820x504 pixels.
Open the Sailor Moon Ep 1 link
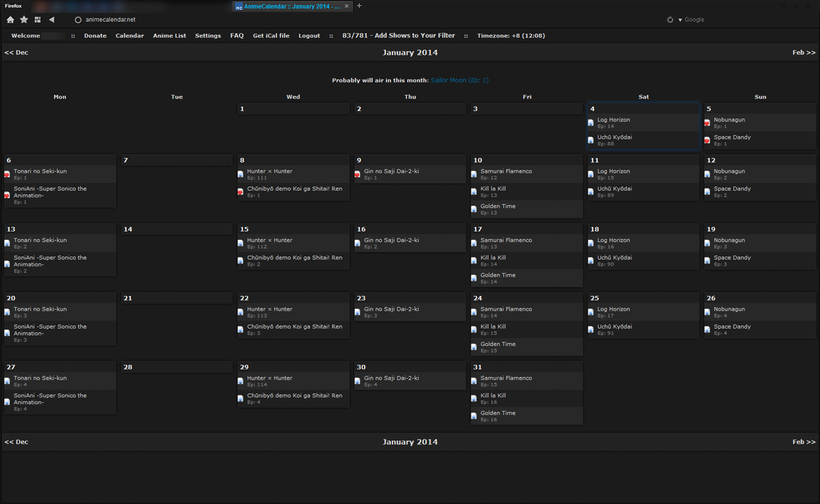pos(460,80)
